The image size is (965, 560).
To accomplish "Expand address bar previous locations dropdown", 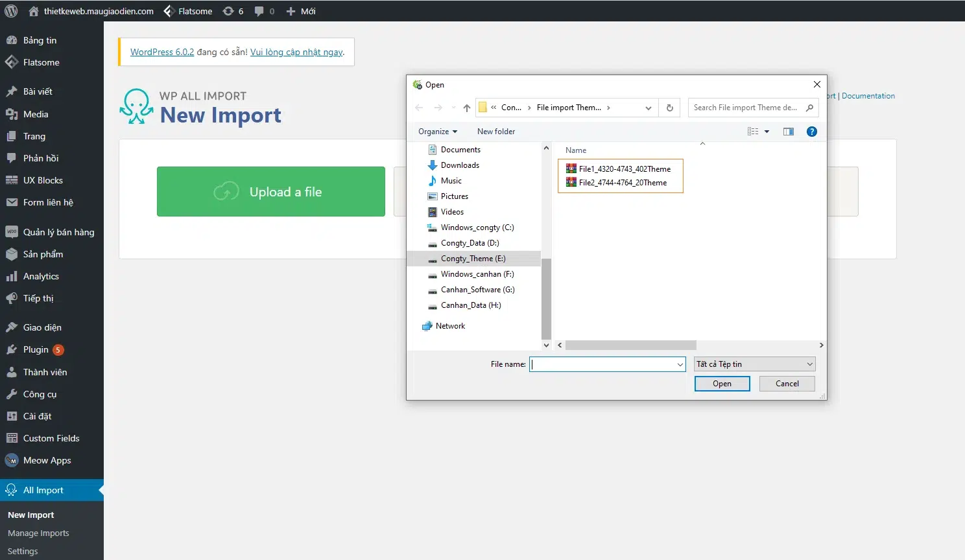I will coord(648,108).
